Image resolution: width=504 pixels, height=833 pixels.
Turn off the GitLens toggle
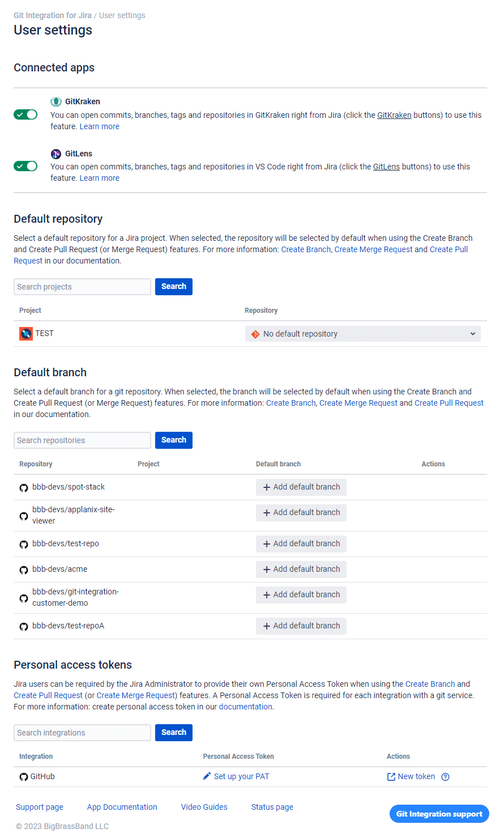[x=25, y=166]
